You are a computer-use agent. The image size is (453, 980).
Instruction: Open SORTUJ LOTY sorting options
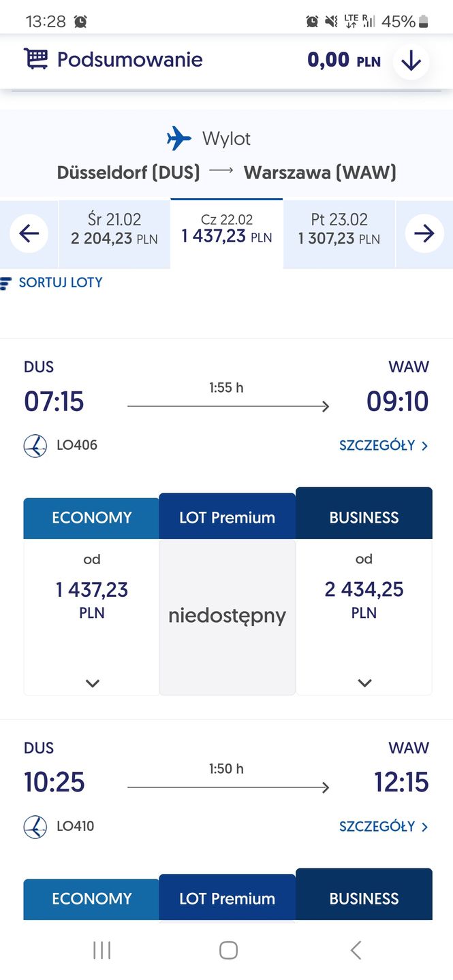pyautogui.click(x=52, y=282)
